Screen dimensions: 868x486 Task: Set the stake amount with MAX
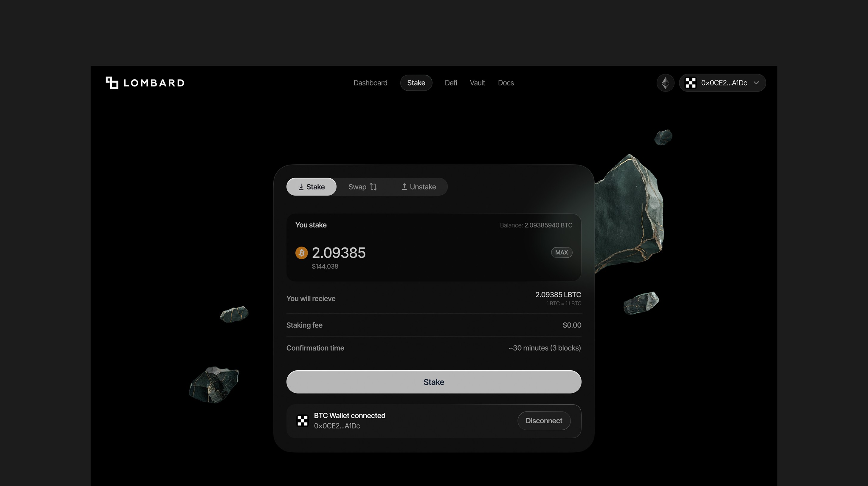(x=561, y=253)
